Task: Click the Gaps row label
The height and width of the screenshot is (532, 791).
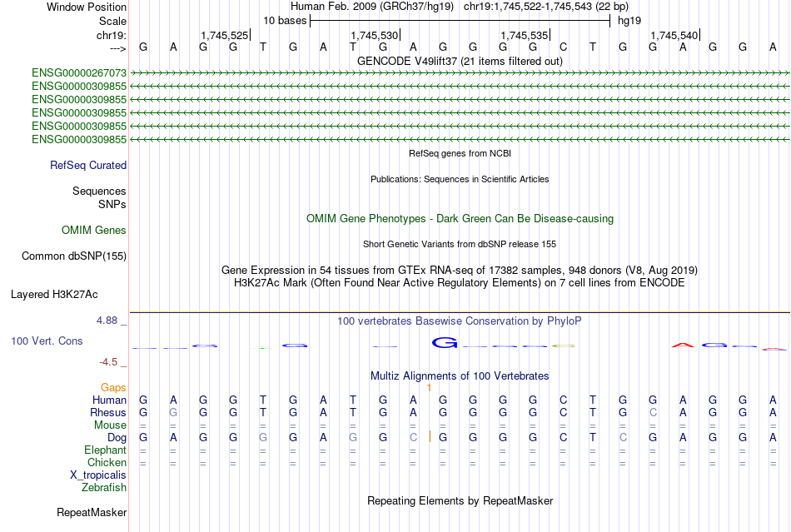Action: [113, 388]
